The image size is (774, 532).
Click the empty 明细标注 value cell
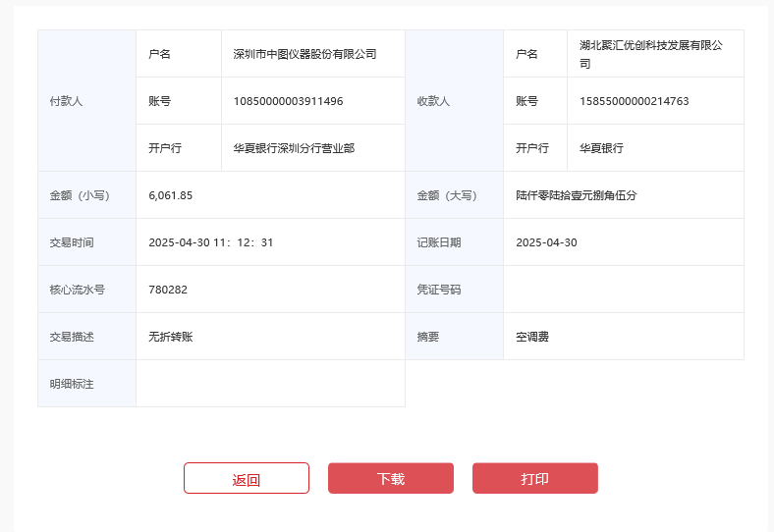tap(270, 384)
